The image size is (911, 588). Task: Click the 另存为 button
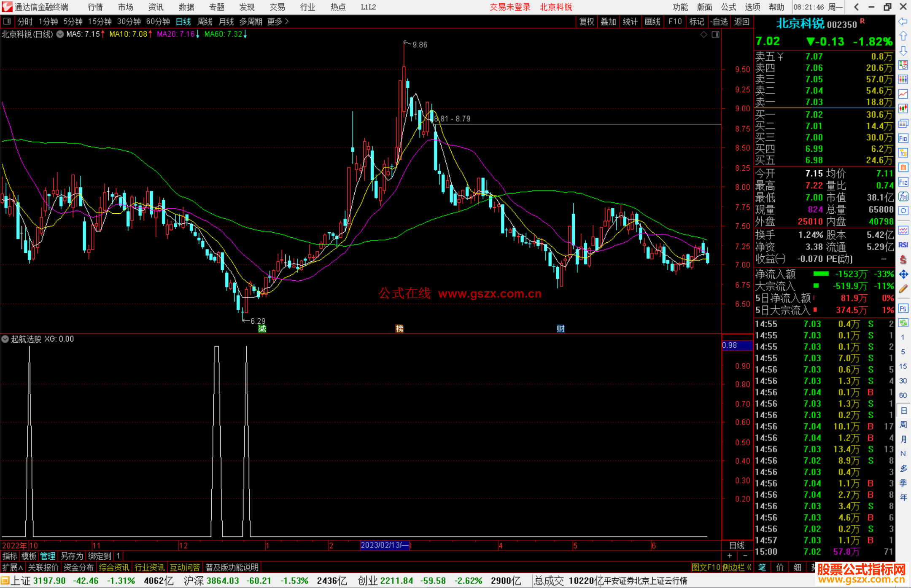72,556
